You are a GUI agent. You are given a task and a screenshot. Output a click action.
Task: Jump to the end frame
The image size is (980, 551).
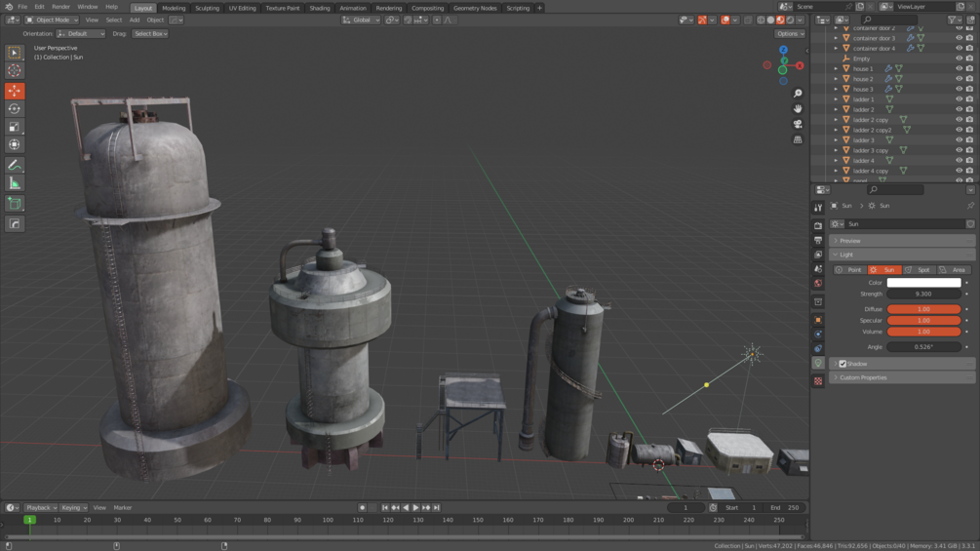pos(436,508)
